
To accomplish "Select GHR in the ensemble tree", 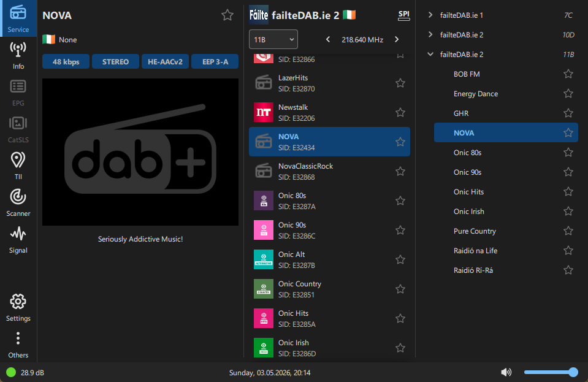I will (x=506, y=113).
